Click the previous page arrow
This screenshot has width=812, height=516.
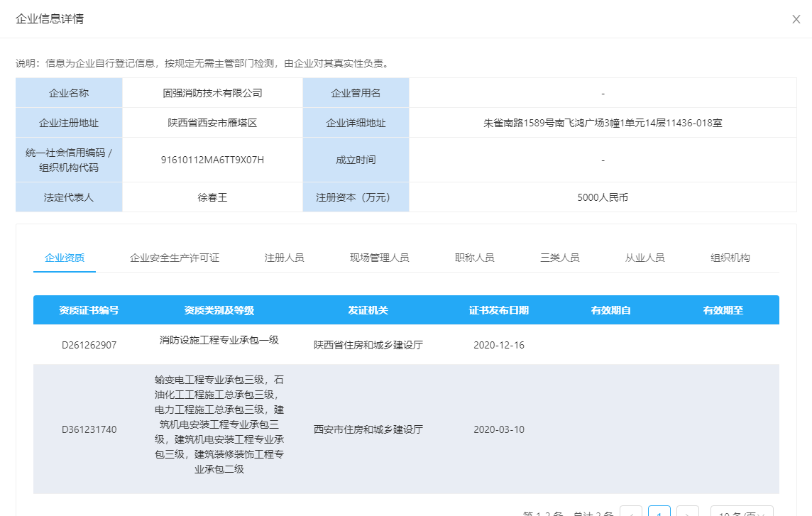coord(631,512)
